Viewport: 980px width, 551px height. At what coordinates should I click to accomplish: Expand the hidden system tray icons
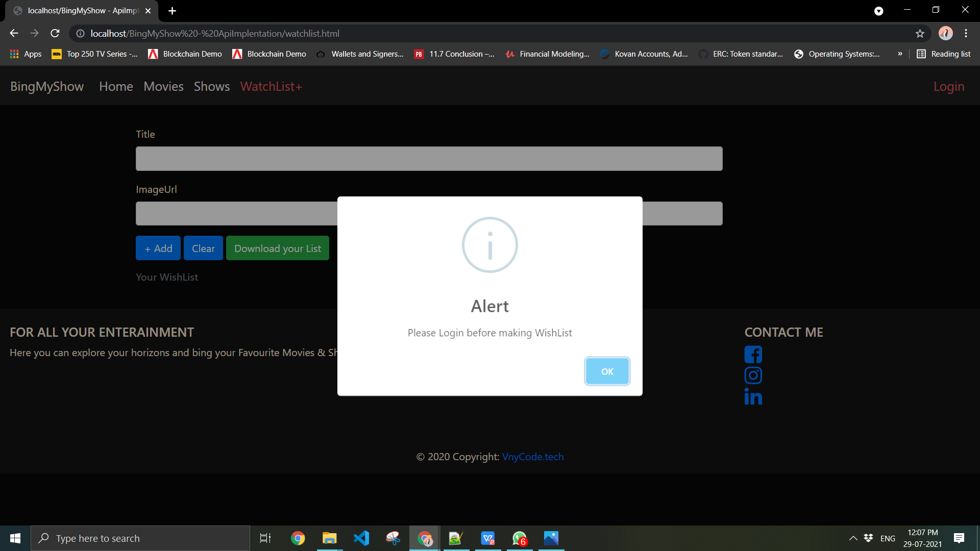click(852, 538)
